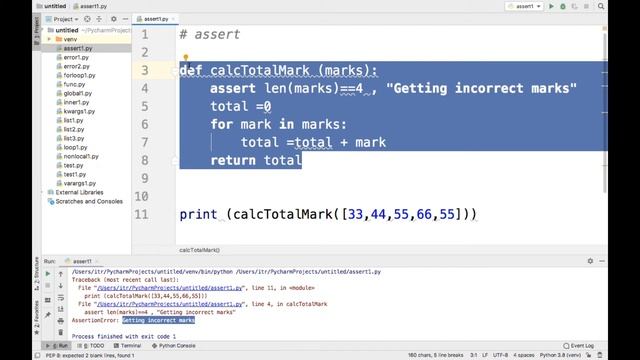
Task: Hide the Run panel with minus icon
Action: 602,261
